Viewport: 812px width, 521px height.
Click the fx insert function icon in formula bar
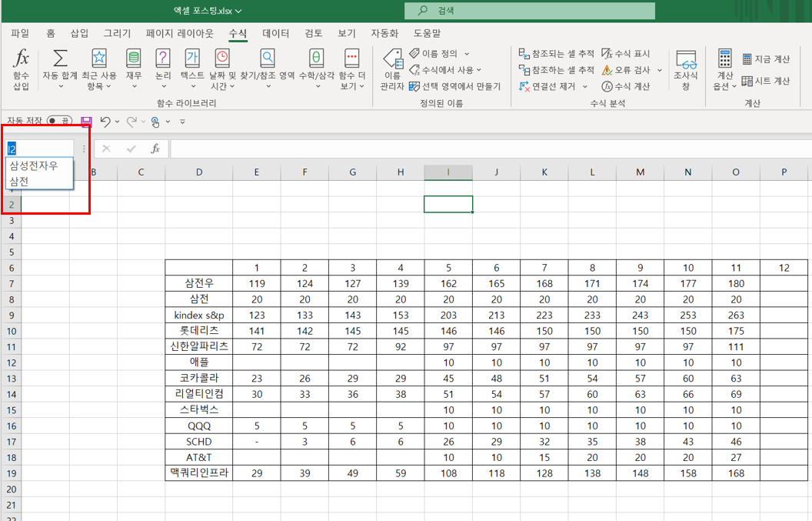coord(155,149)
